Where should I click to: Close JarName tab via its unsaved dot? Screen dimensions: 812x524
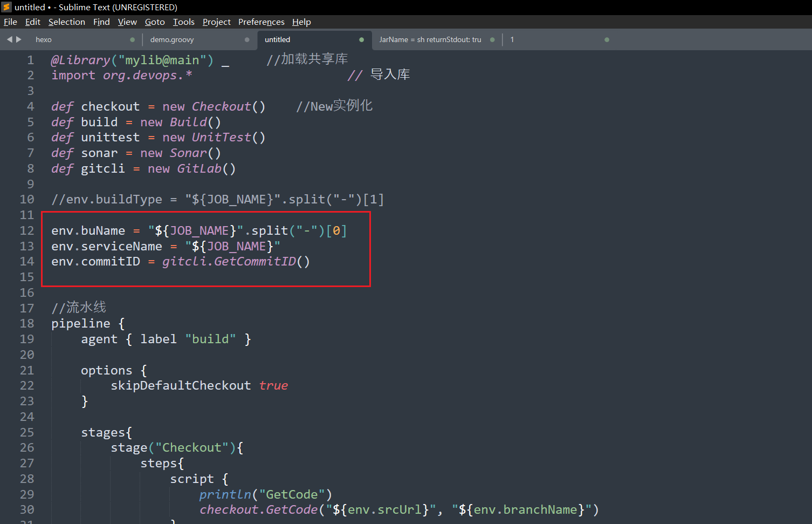click(x=492, y=39)
